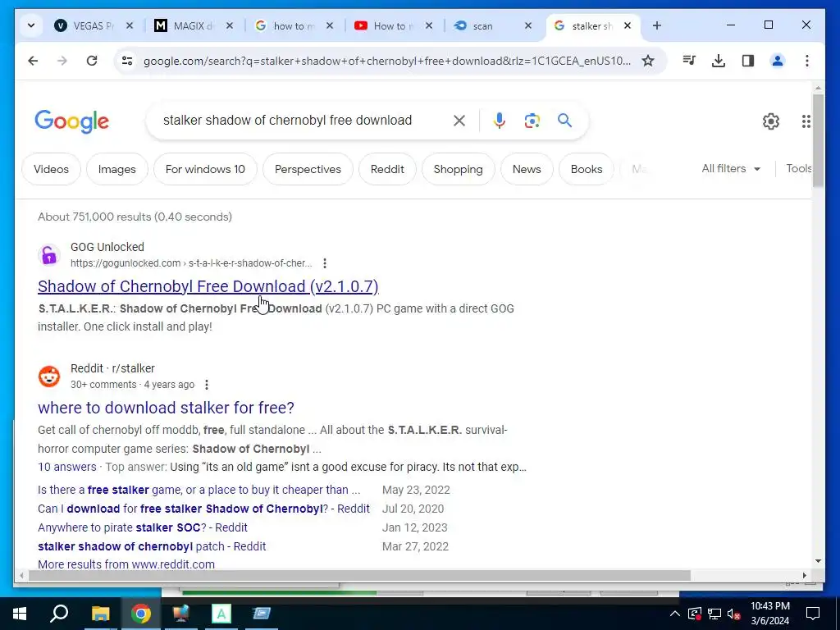840x630 pixels.
Task: Click the Reddit site icon
Action: point(48,377)
